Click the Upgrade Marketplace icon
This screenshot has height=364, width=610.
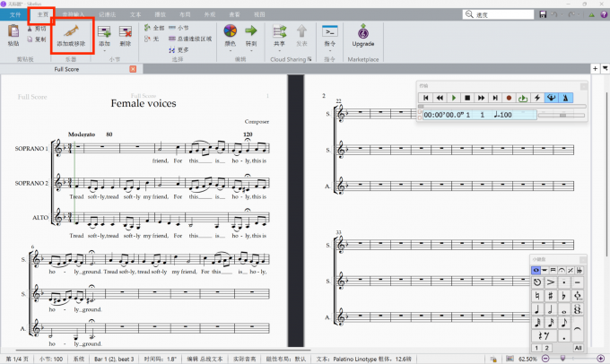[363, 31]
